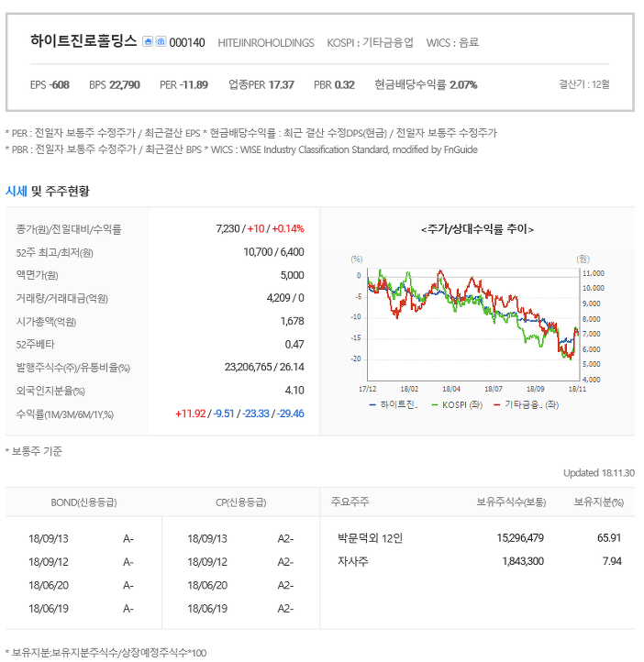Select BOND rating date 18/06/19
644x662 pixels.
48,609
